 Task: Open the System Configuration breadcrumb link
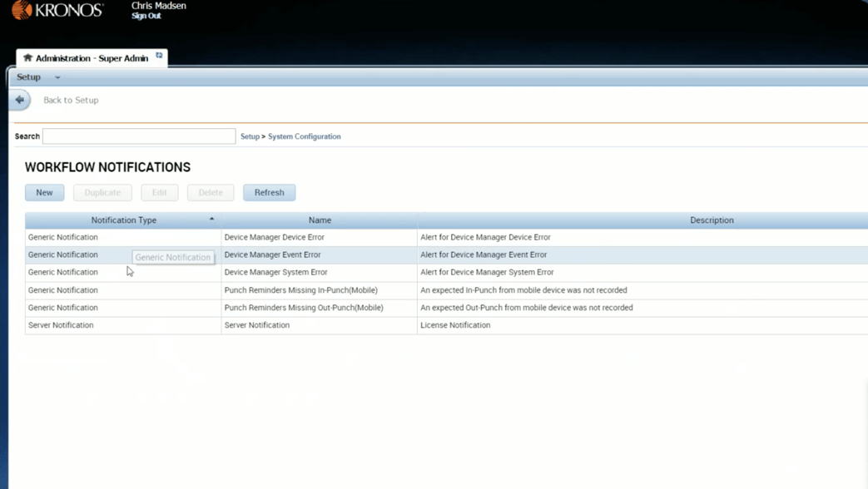pos(304,136)
